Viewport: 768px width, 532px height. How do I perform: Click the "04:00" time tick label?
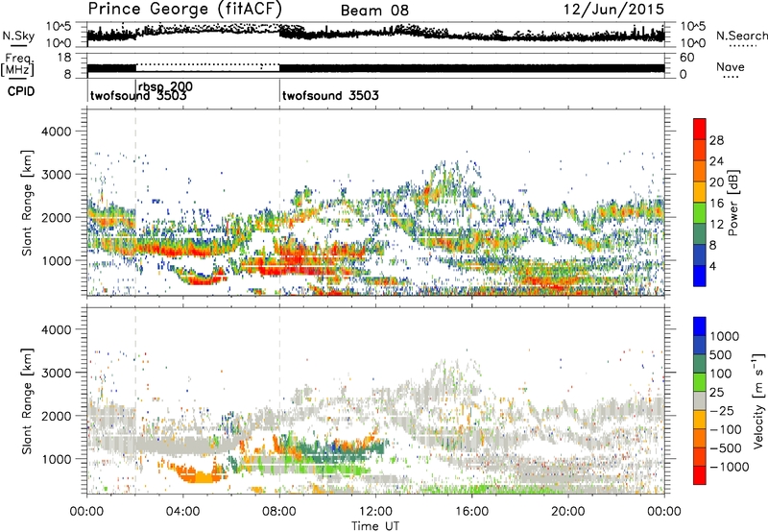click(182, 512)
